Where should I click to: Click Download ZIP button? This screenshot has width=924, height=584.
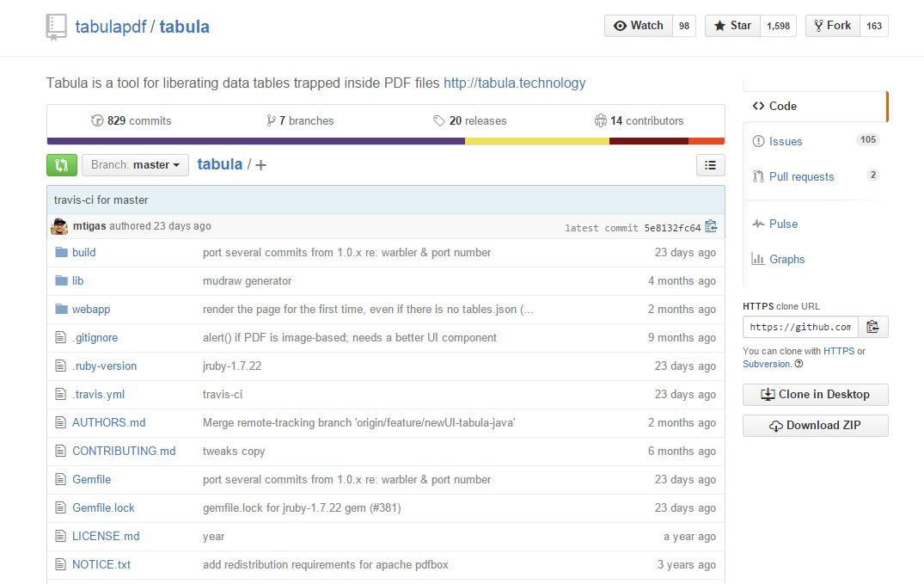[816, 426]
